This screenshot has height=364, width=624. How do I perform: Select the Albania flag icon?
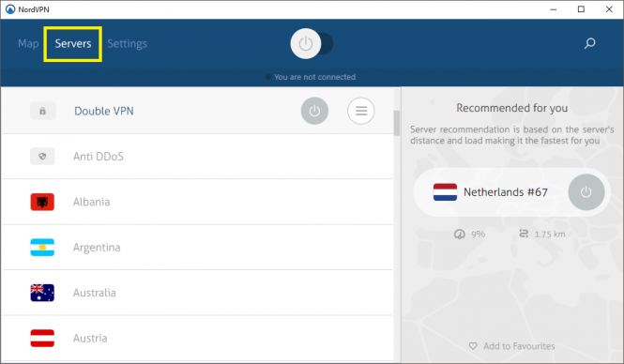coord(42,202)
